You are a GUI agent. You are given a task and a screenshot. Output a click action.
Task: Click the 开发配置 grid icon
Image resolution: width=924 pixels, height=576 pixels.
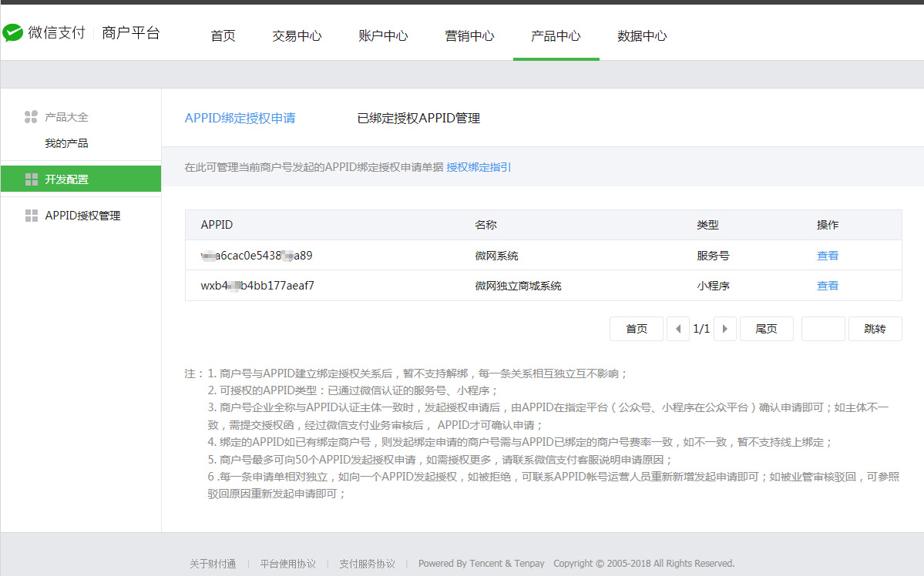[x=32, y=179]
